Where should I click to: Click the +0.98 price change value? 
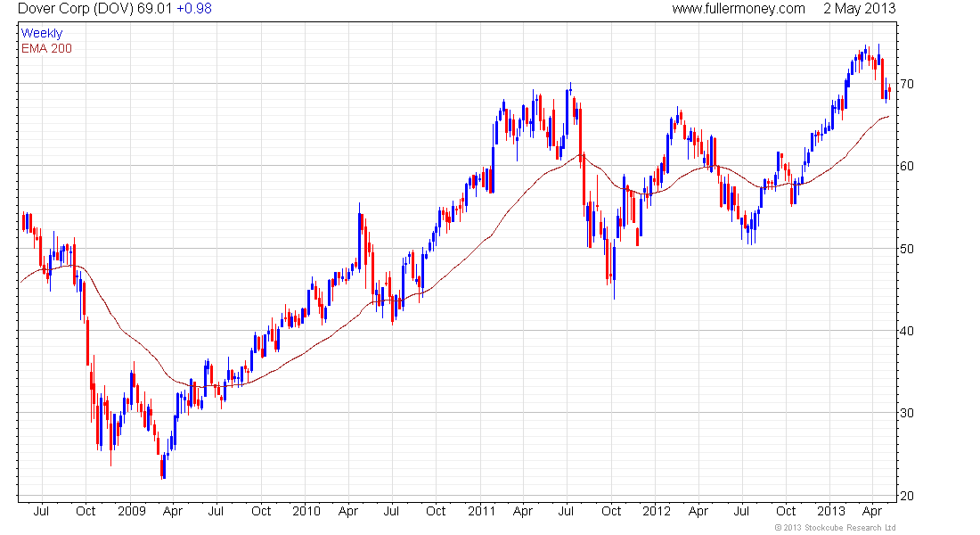click(193, 9)
